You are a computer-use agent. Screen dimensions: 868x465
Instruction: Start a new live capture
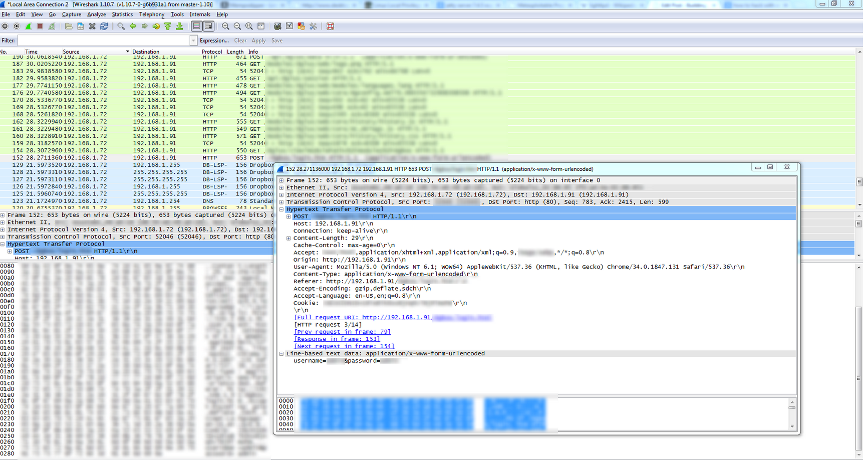pos(29,26)
